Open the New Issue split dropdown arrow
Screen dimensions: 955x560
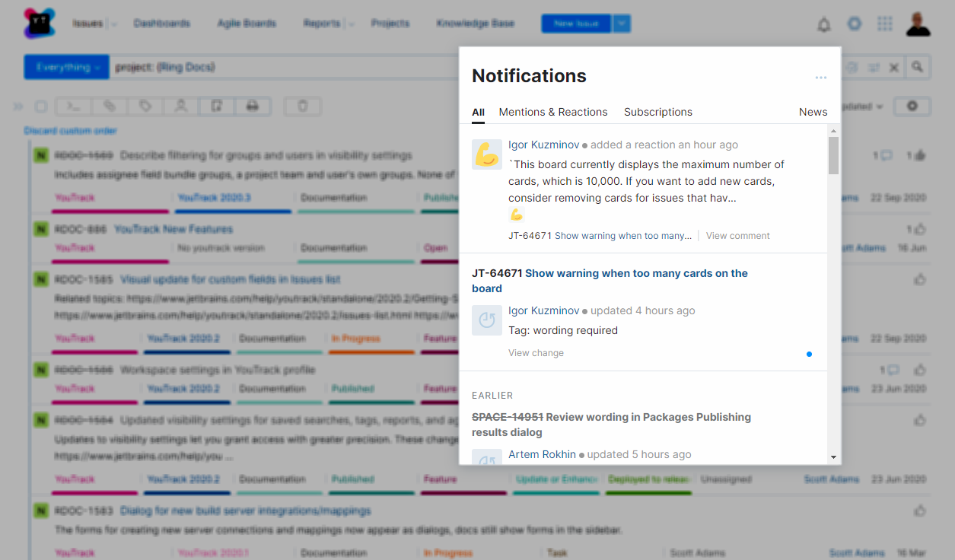[x=622, y=24]
